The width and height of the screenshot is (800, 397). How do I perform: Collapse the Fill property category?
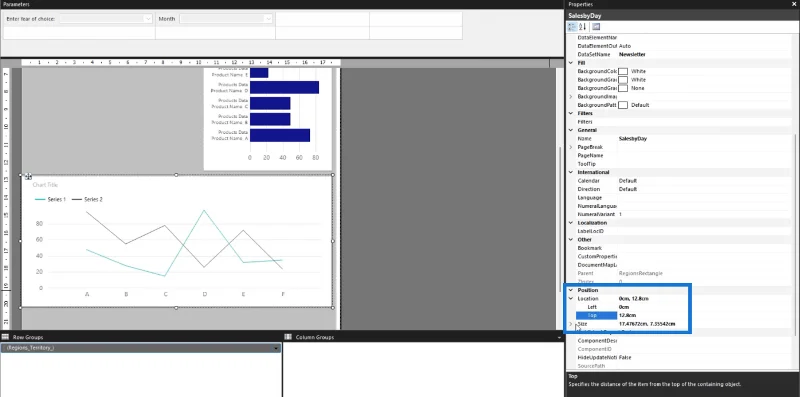tap(571, 63)
